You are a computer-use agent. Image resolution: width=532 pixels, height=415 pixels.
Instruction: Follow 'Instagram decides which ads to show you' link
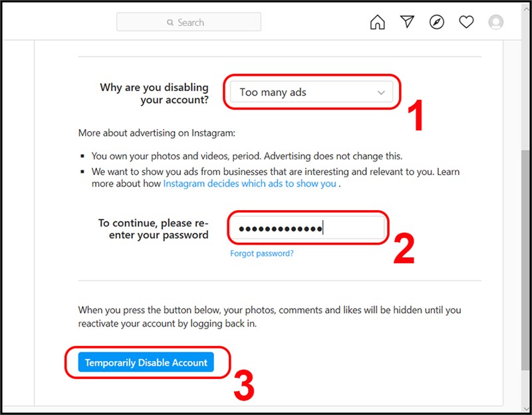(249, 184)
